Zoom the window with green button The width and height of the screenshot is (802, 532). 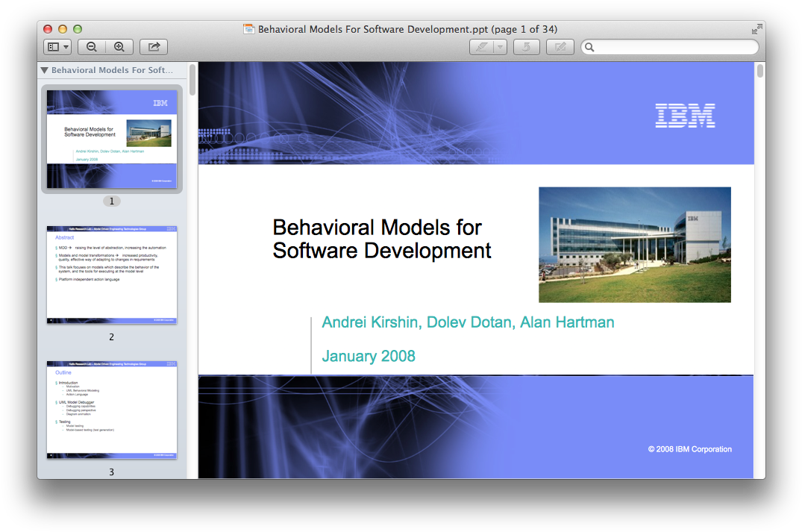78,29
